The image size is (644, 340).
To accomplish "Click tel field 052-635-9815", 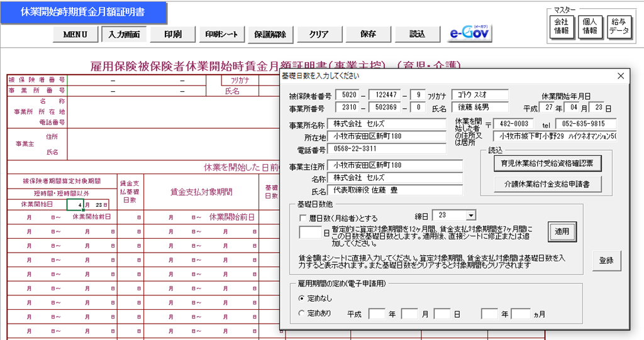I will 586,124.
